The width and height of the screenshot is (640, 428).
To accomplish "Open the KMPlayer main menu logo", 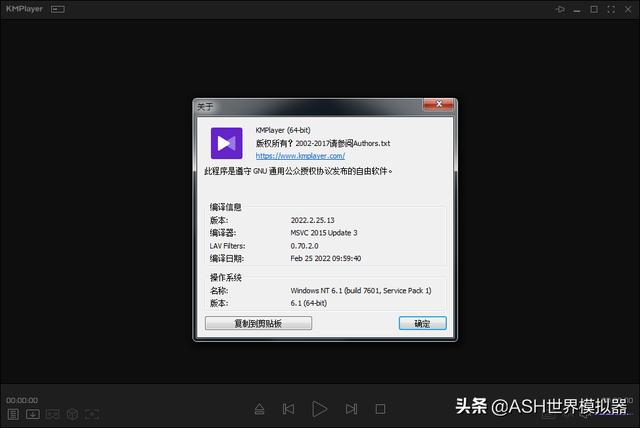I will point(24,9).
